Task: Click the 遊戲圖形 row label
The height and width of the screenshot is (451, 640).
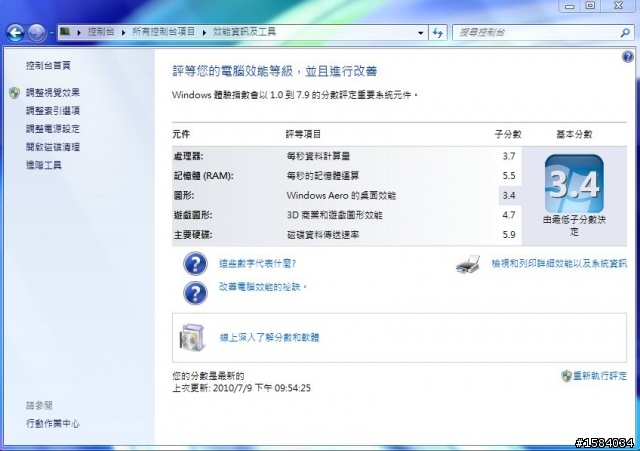Action: click(193, 215)
